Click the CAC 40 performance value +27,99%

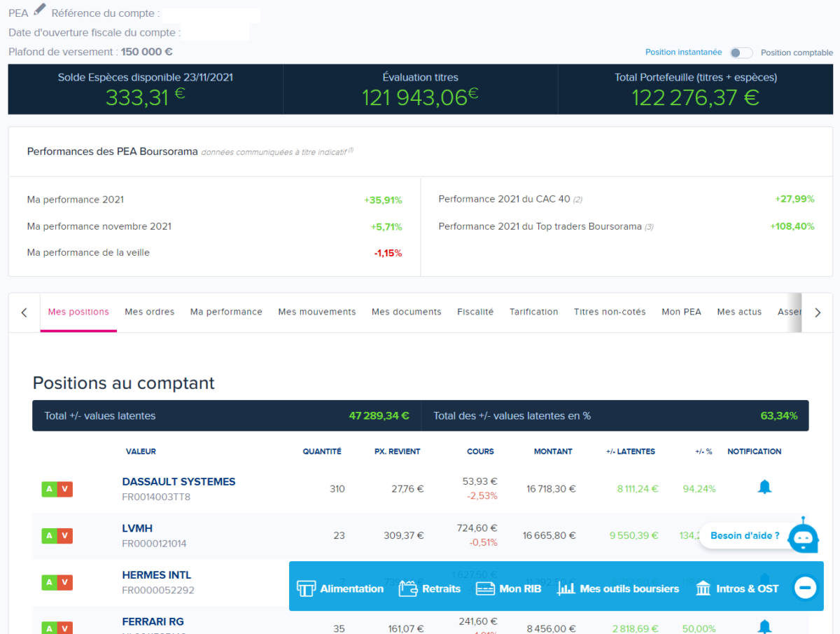coord(794,199)
